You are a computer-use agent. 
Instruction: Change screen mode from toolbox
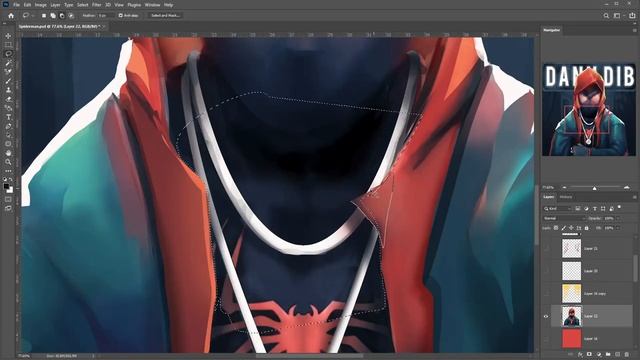click(8, 209)
